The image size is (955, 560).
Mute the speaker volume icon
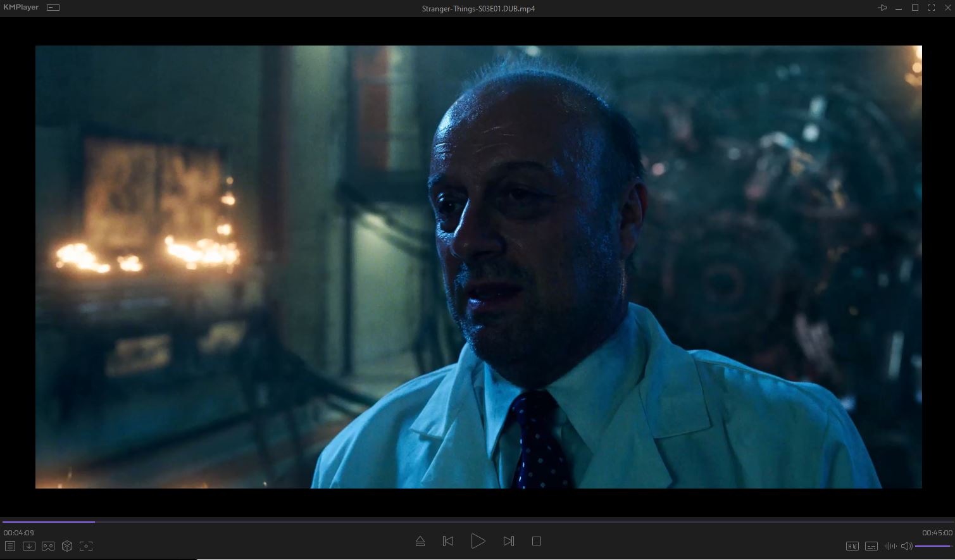click(x=906, y=546)
